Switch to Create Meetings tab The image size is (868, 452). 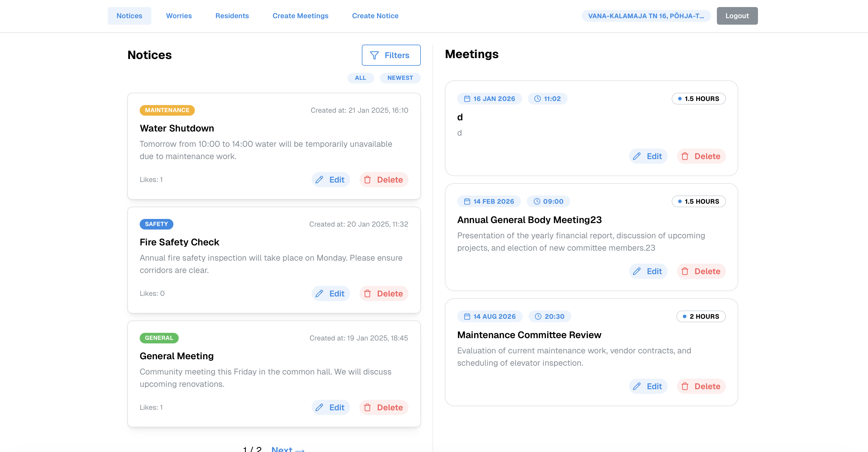pos(300,16)
